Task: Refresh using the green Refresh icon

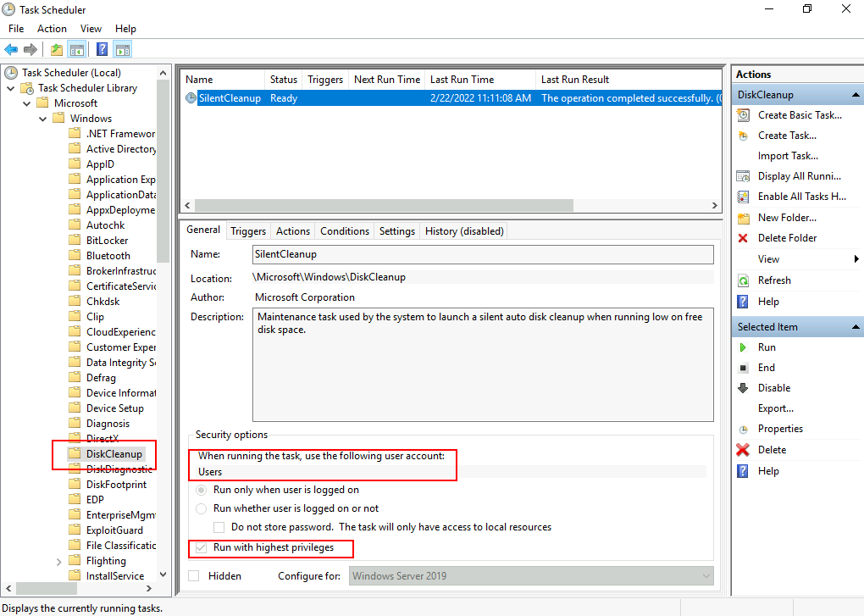Action: [x=744, y=280]
